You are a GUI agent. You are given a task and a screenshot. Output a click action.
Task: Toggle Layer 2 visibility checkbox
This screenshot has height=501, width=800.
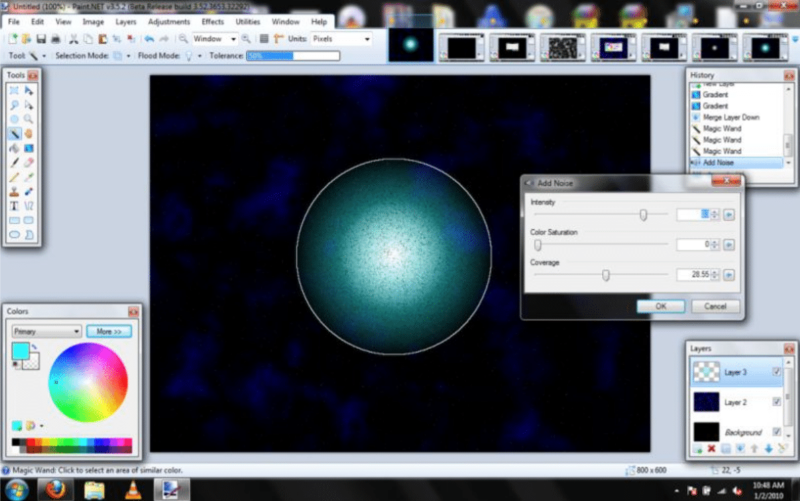coord(777,402)
